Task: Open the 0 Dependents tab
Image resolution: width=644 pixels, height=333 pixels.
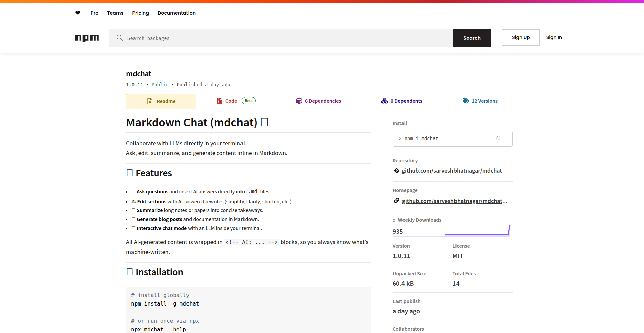Action: click(x=402, y=101)
